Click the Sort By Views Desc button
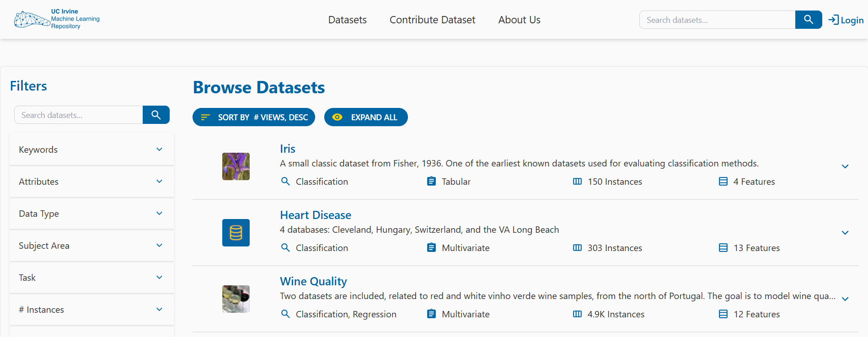868x337 pixels. (254, 117)
